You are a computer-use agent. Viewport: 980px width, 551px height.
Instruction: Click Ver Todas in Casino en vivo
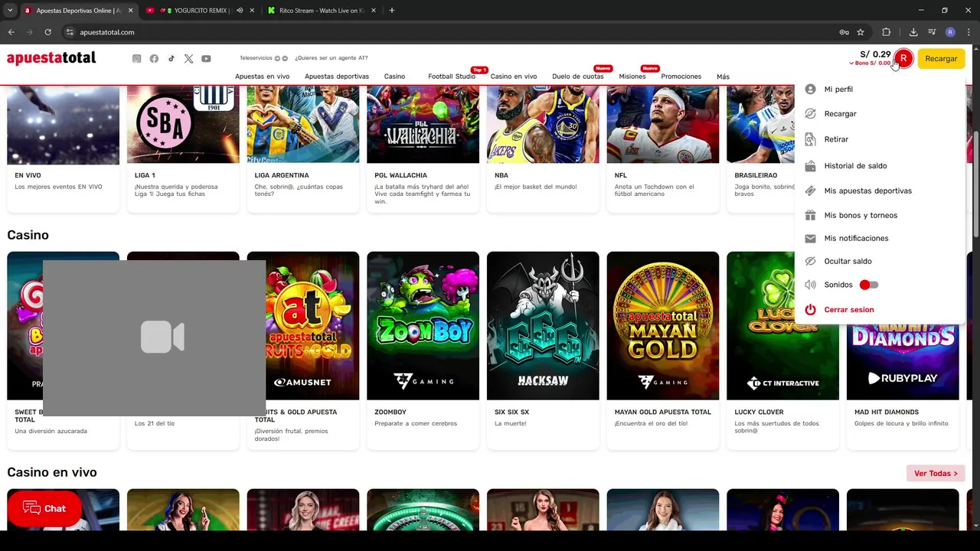pos(936,473)
